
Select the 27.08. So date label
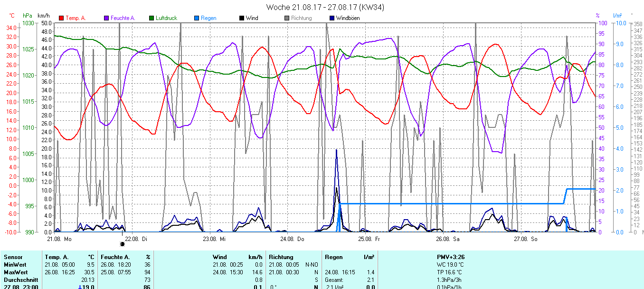(x=527, y=239)
